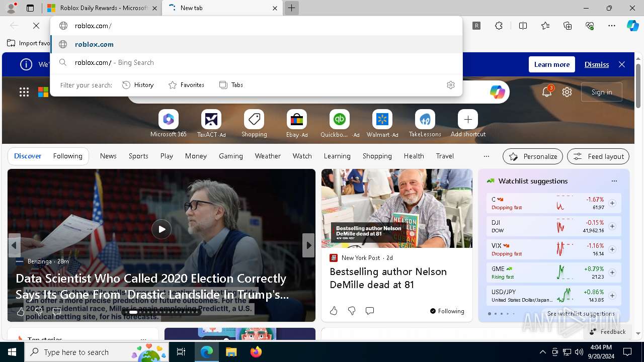Open the tab actions menu icon
Image resolution: width=644 pixels, height=362 pixels.
(x=30, y=8)
